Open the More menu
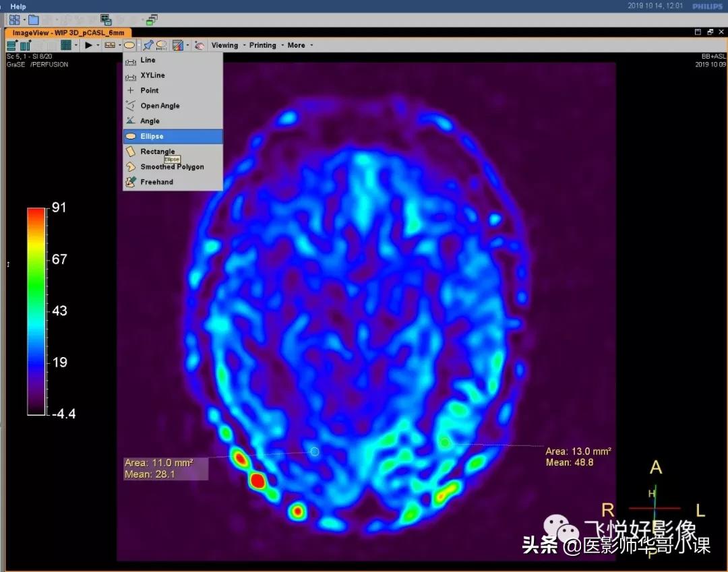Viewport: 728px width, 572px height. click(x=296, y=45)
